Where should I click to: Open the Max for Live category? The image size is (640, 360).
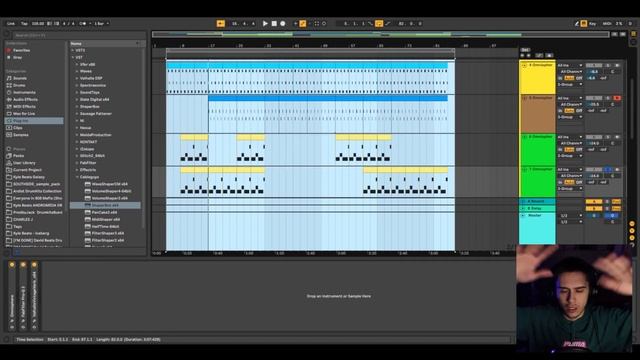click(24, 113)
